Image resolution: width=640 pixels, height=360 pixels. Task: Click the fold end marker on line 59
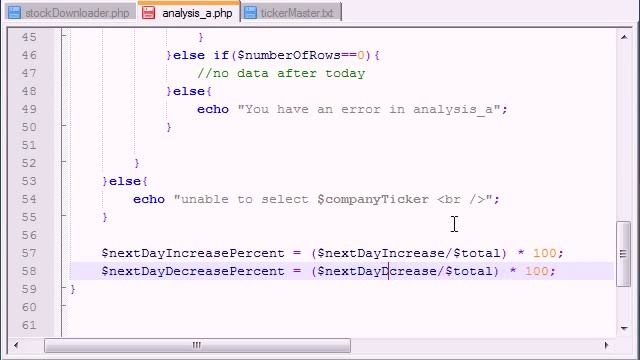64,288
